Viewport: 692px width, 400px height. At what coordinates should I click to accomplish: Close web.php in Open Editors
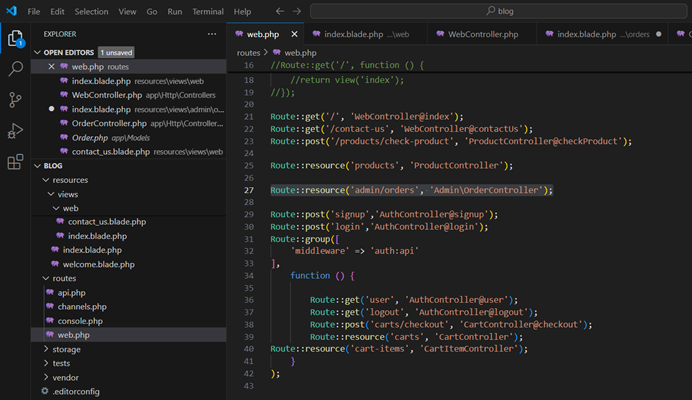[52, 66]
